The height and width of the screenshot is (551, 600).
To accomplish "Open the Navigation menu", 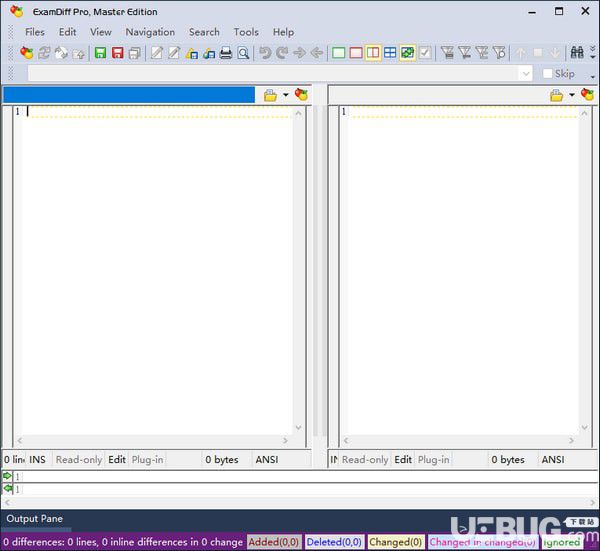I will pyautogui.click(x=150, y=32).
